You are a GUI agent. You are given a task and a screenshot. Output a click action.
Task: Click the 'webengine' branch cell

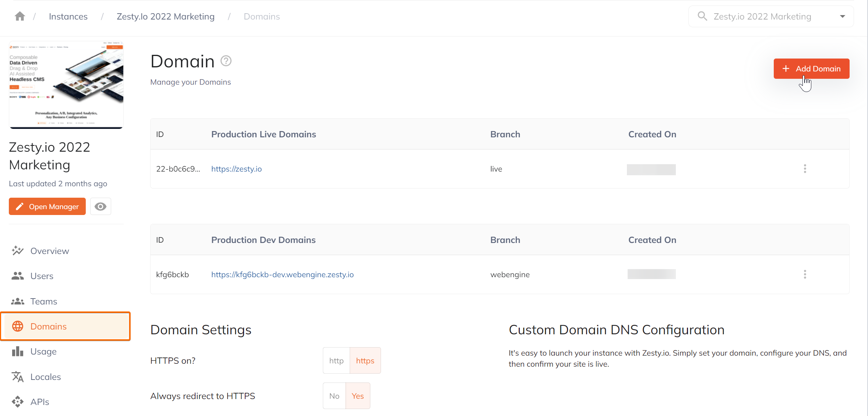[x=510, y=274]
